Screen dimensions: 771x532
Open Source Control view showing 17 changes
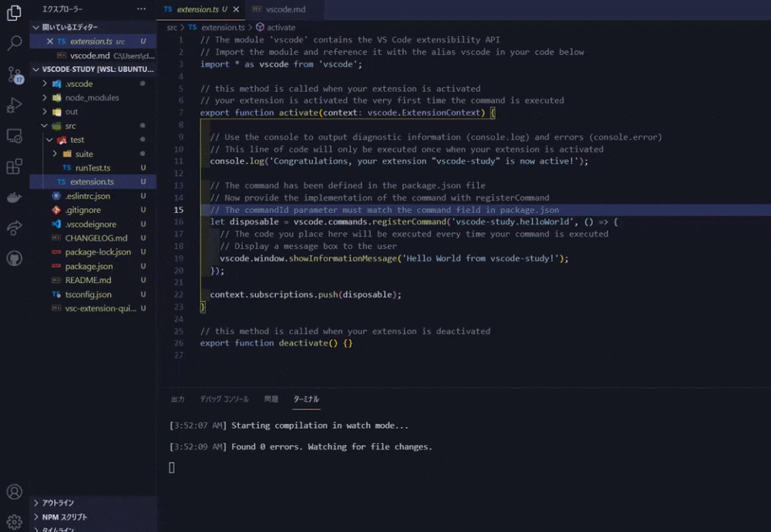(x=13, y=73)
